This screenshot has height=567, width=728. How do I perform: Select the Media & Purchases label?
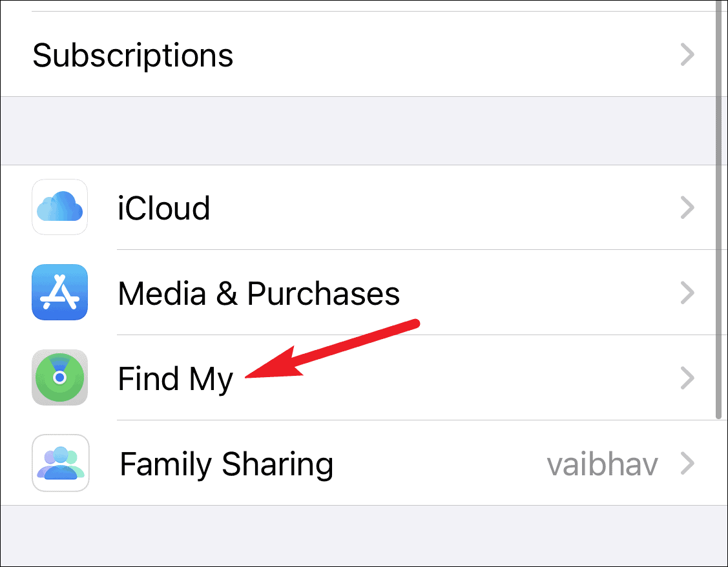point(258,293)
